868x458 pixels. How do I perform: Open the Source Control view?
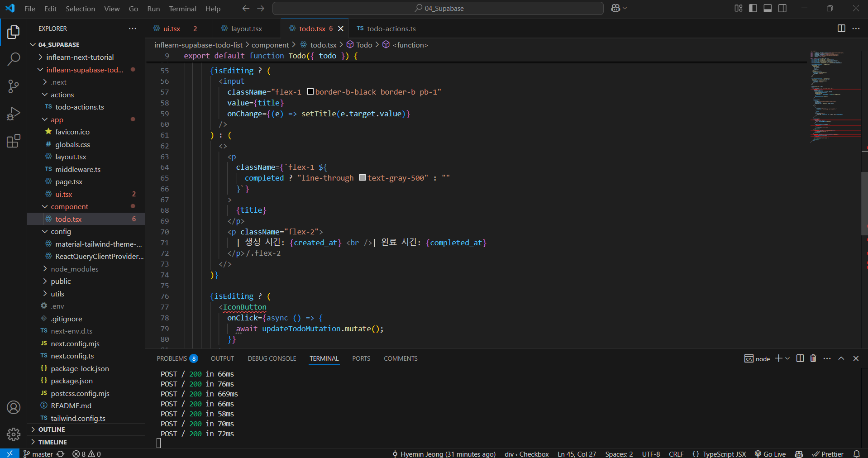click(14, 86)
